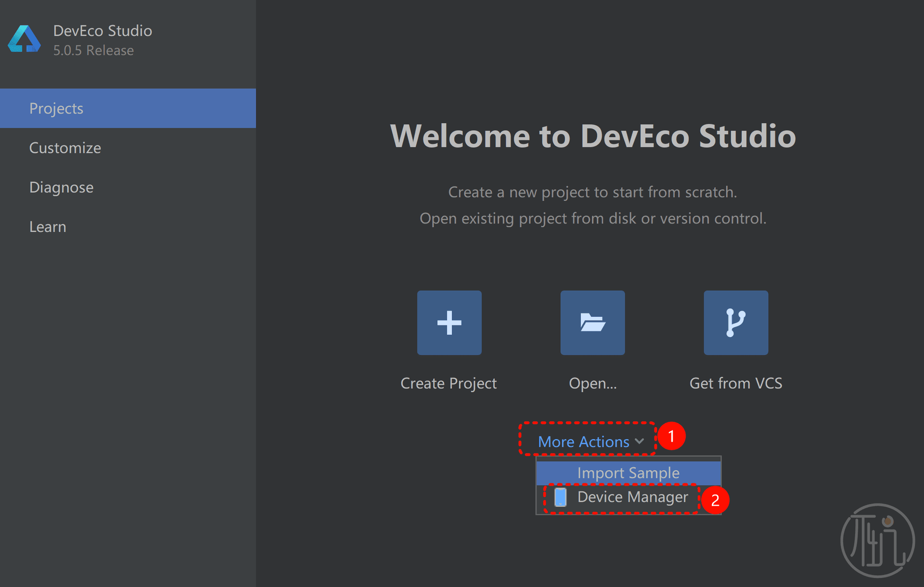
Task: Select Import Sample from the menu
Action: click(x=629, y=473)
